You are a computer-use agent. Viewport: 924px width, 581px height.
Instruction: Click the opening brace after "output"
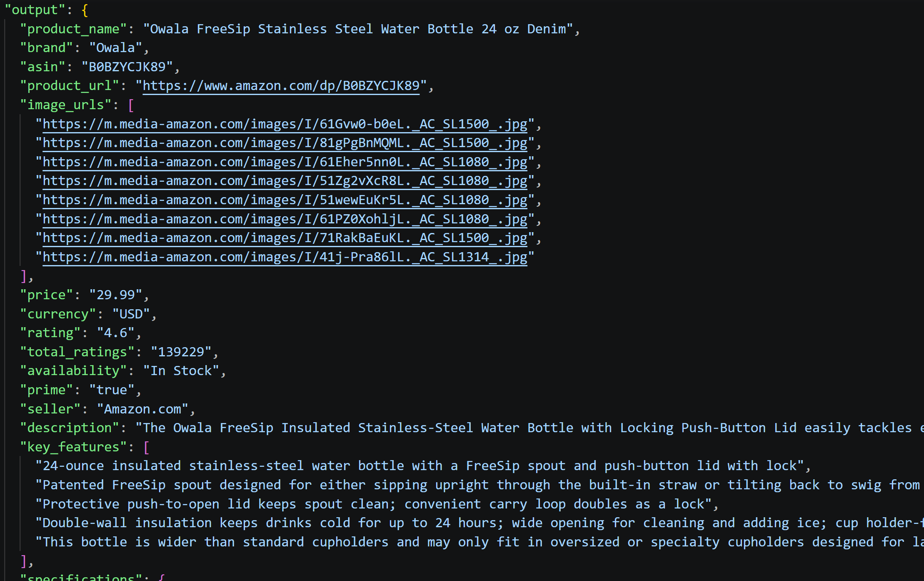pos(85,10)
